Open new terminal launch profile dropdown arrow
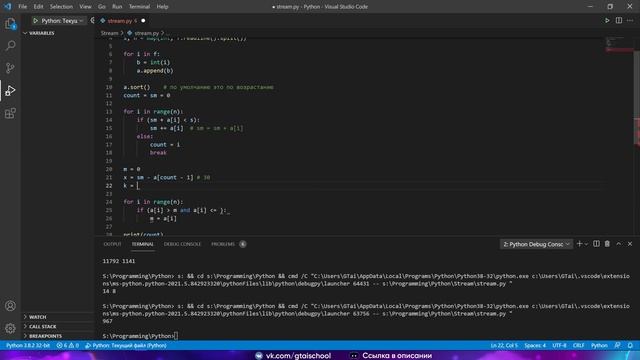This screenshot has width=640, height=360. pos(586,244)
